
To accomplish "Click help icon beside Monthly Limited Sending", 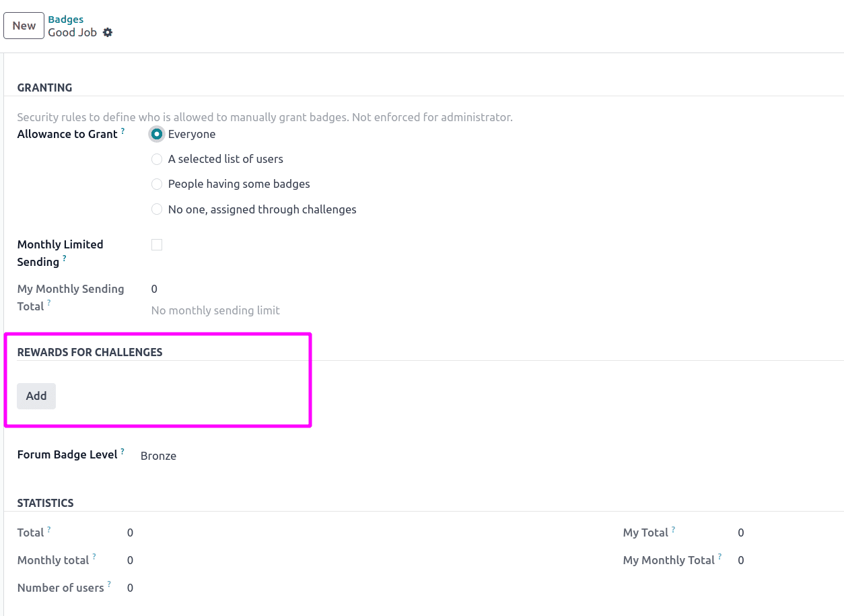I will tap(65, 258).
